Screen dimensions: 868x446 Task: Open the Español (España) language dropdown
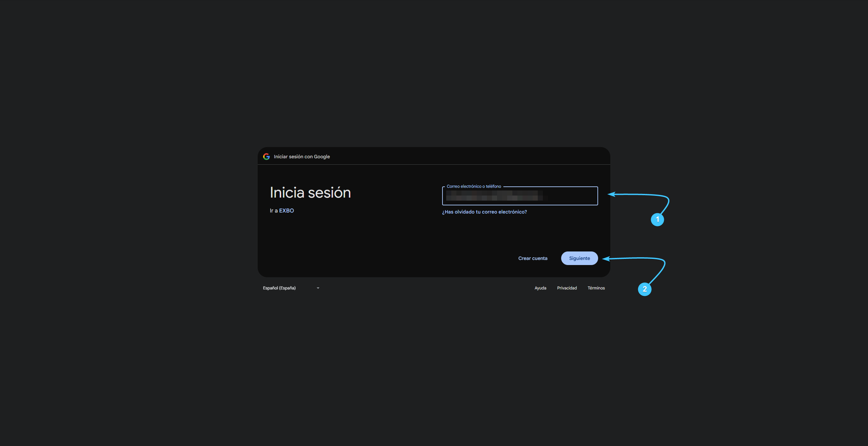(x=291, y=288)
